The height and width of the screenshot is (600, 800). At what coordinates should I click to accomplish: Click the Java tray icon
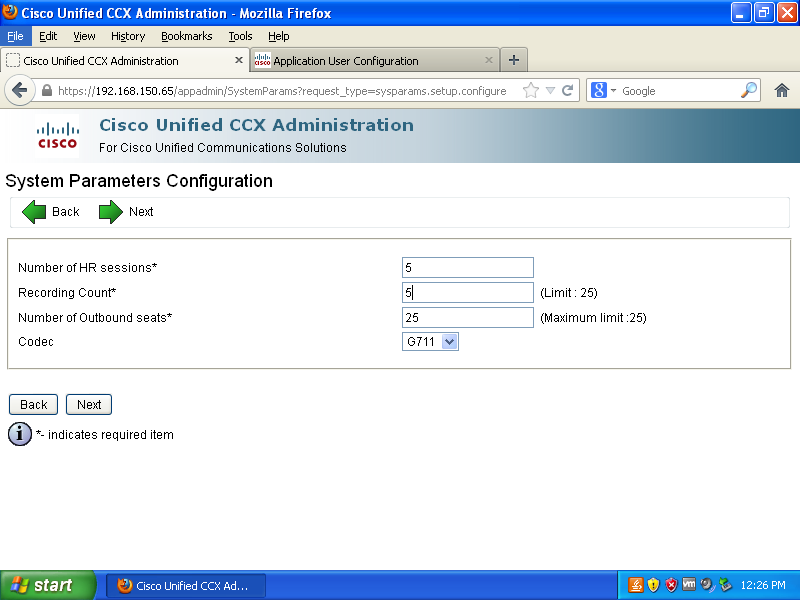pyautogui.click(x=635, y=585)
